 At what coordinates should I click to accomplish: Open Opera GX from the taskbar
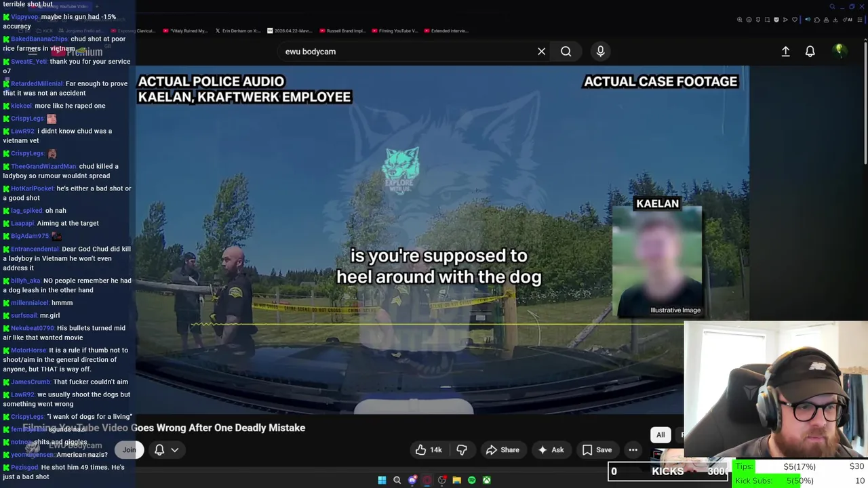[427, 480]
